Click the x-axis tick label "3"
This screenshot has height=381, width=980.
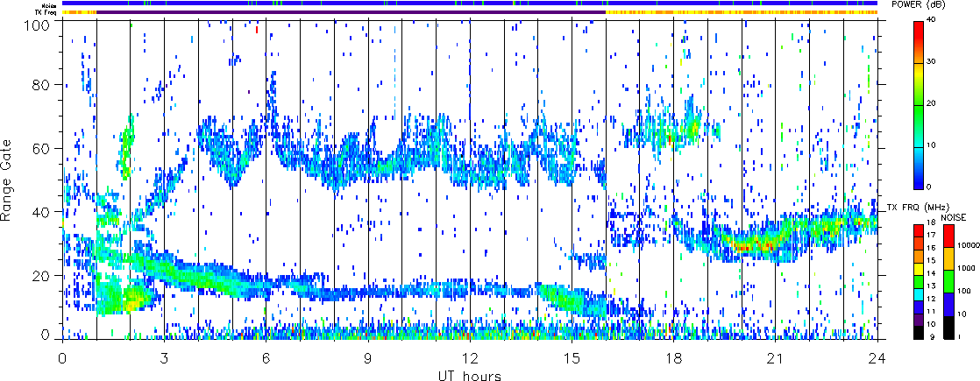coord(165,358)
